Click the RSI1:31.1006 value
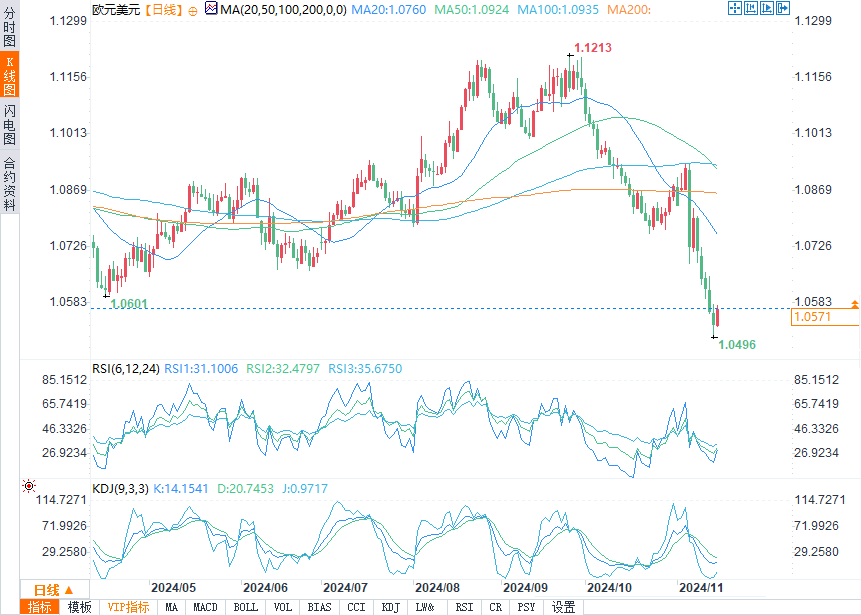 point(201,368)
